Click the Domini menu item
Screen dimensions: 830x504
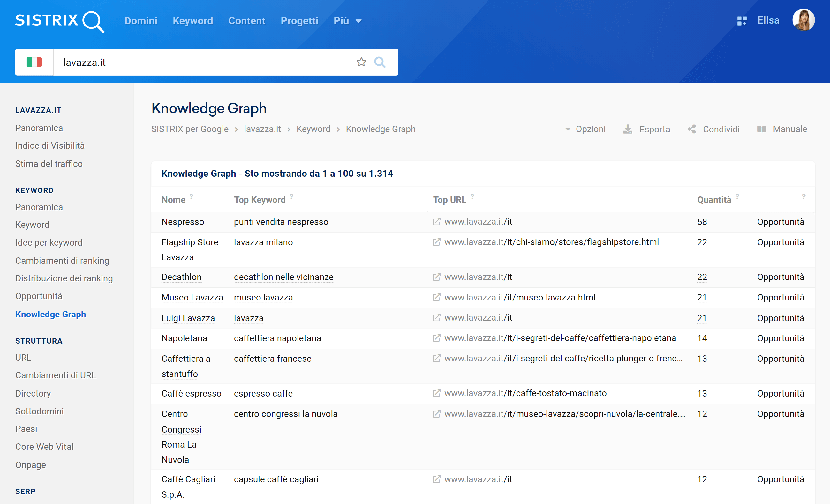click(141, 21)
